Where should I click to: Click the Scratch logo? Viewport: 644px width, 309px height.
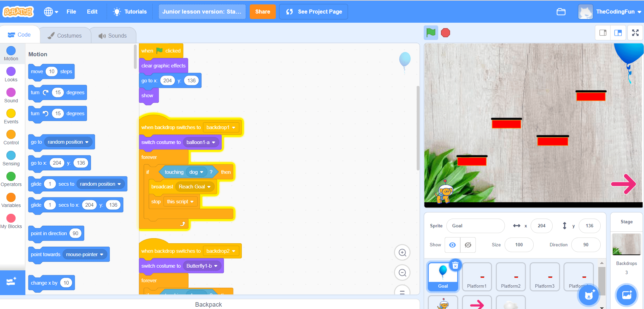[x=18, y=12]
